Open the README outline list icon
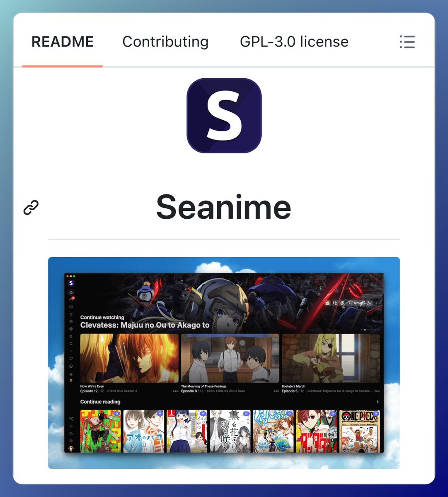The image size is (448, 497). click(x=407, y=42)
